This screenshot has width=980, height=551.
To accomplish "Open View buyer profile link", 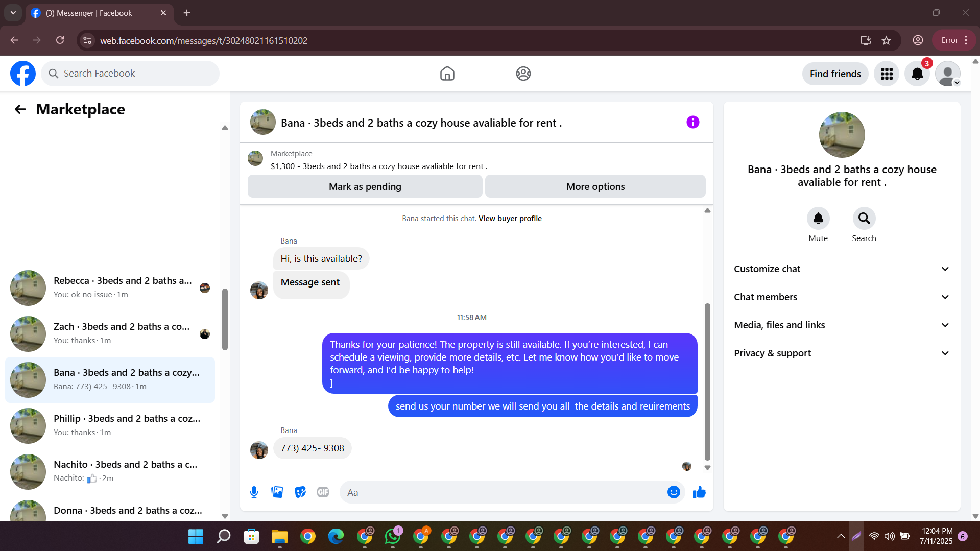I will click(x=510, y=219).
